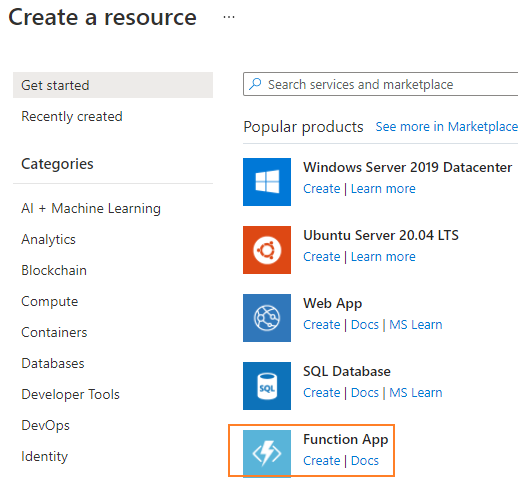
Task: Choose the Developer Tools category
Action: tap(70, 394)
